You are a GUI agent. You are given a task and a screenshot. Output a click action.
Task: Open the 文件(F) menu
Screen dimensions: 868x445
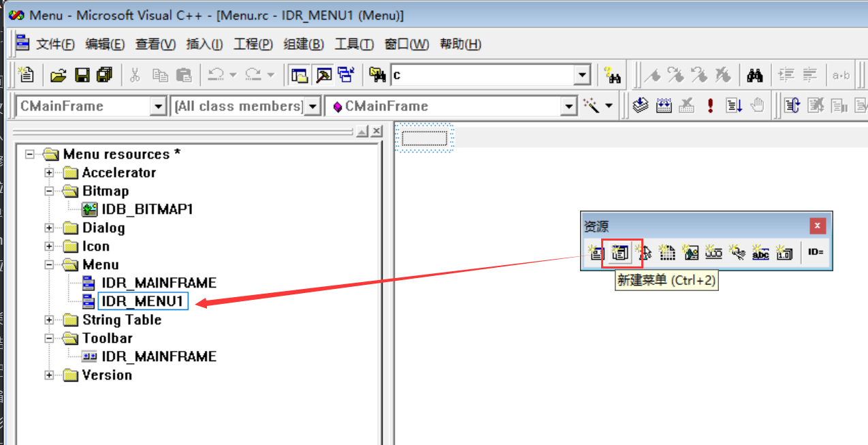[x=55, y=44]
